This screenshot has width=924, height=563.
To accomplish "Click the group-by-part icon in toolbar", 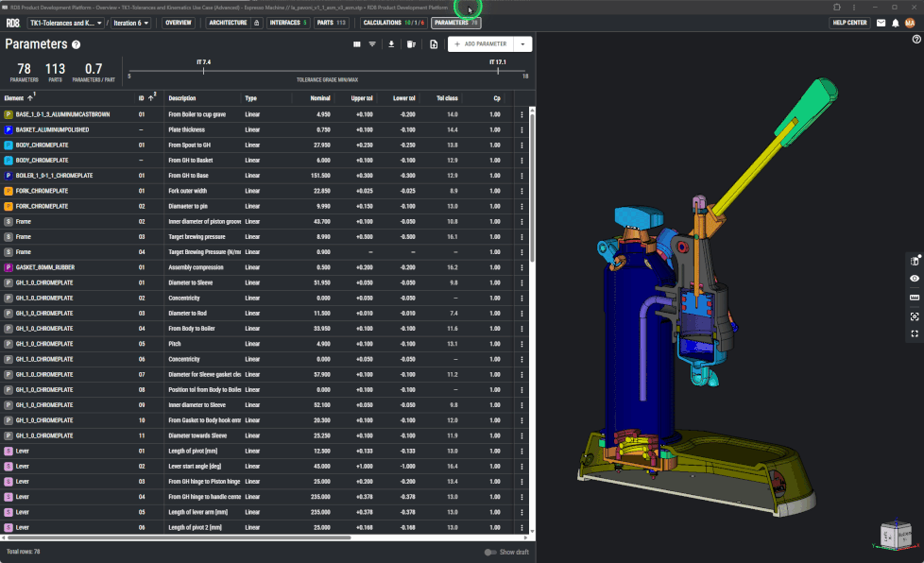I will click(x=411, y=44).
